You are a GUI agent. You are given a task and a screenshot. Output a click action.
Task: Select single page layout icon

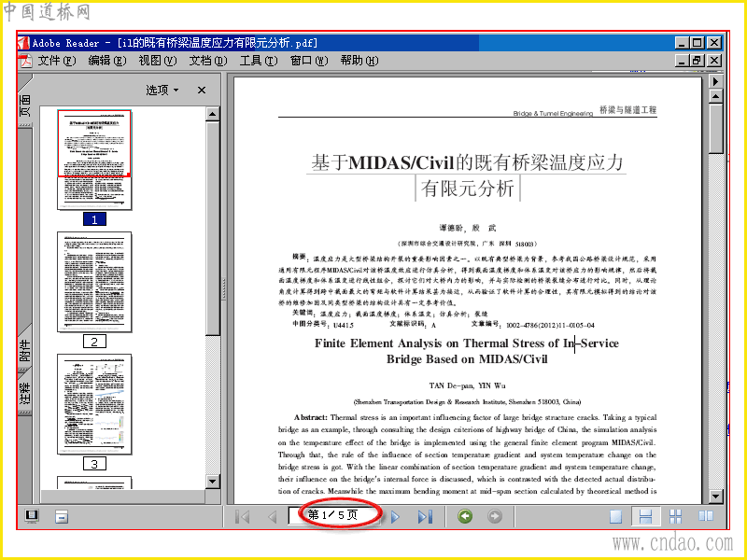click(615, 517)
